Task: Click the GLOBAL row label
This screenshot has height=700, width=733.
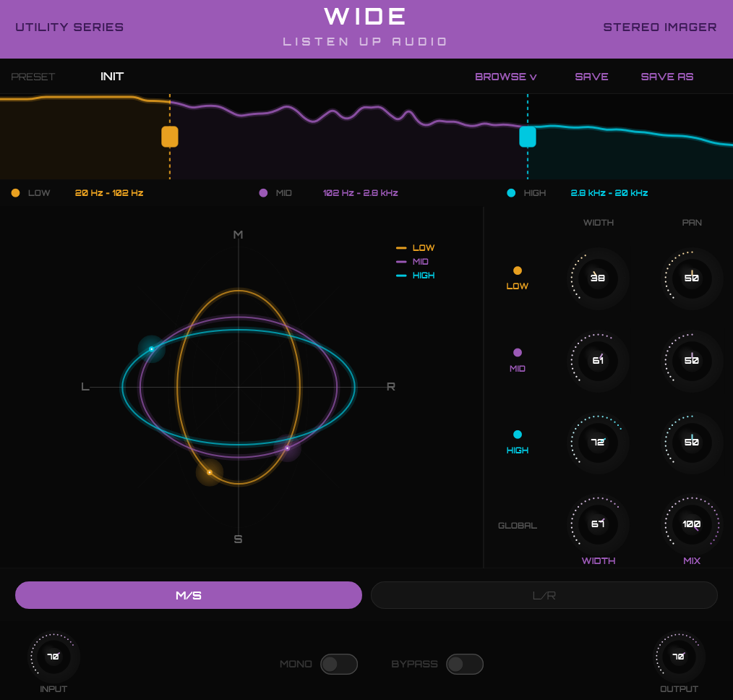Action: (518, 526)
